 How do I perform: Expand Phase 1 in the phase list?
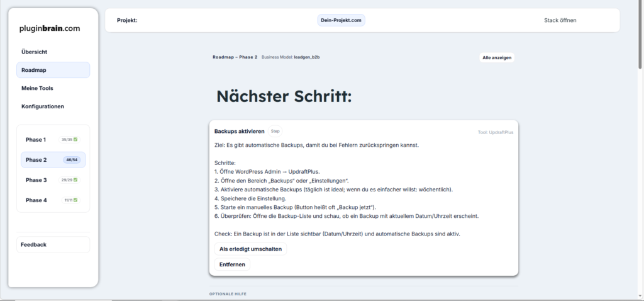(x=36, y=140)
